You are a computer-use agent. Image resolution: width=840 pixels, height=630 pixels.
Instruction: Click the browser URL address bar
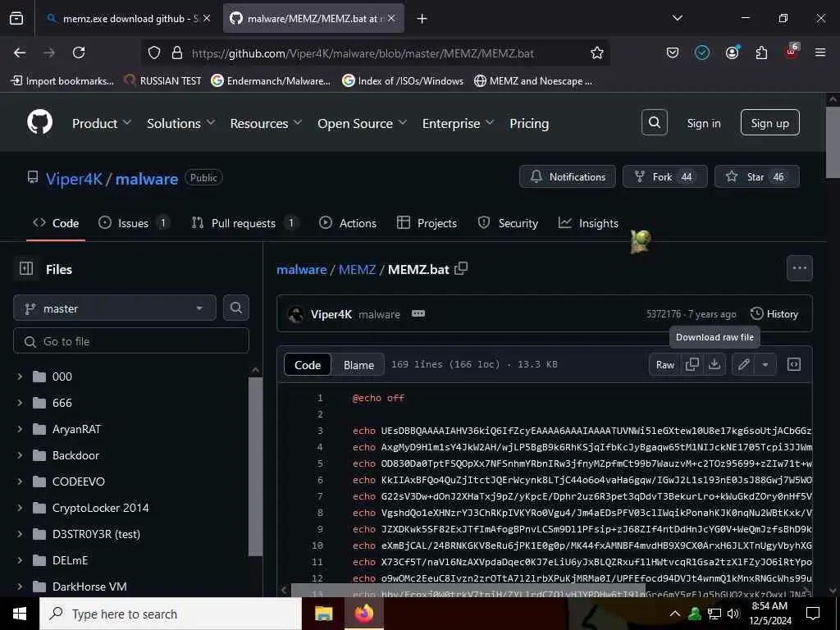pyautogui.click(x=375, y=52)
